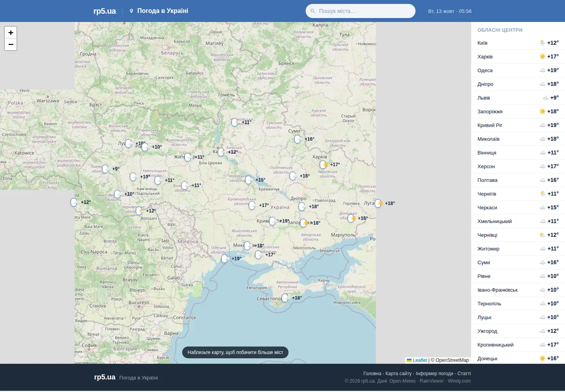This screenshot has height=392, width=565.
Task: Open Open-Meteo data source link
Action: [403, 381]
